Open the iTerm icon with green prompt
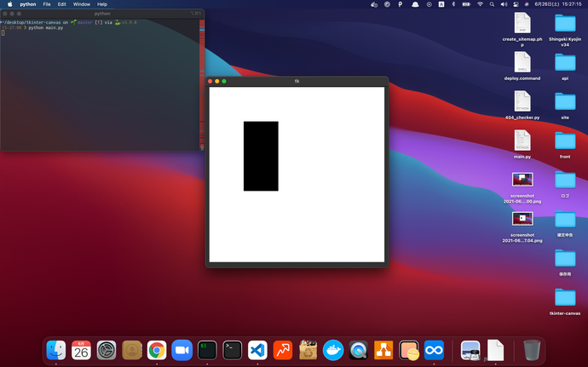Viewport: 588px width, 367px height. coord(207,350)
